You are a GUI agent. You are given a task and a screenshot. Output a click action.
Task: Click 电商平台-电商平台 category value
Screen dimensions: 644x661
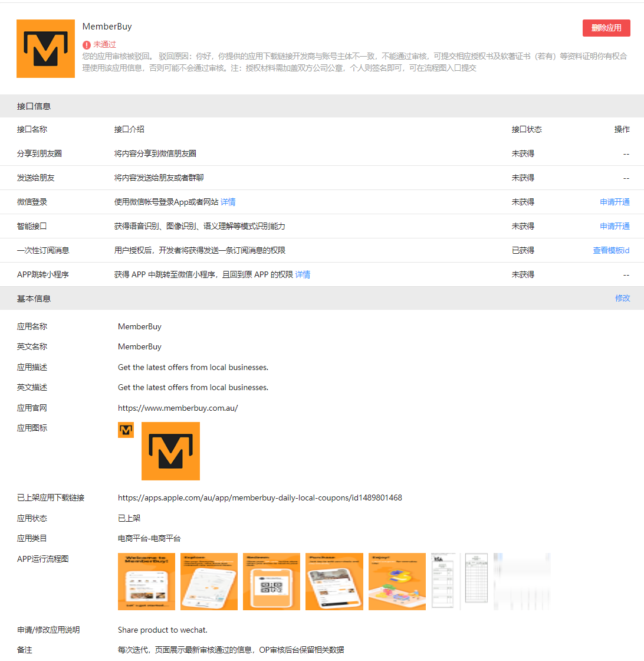coord(149,538)
